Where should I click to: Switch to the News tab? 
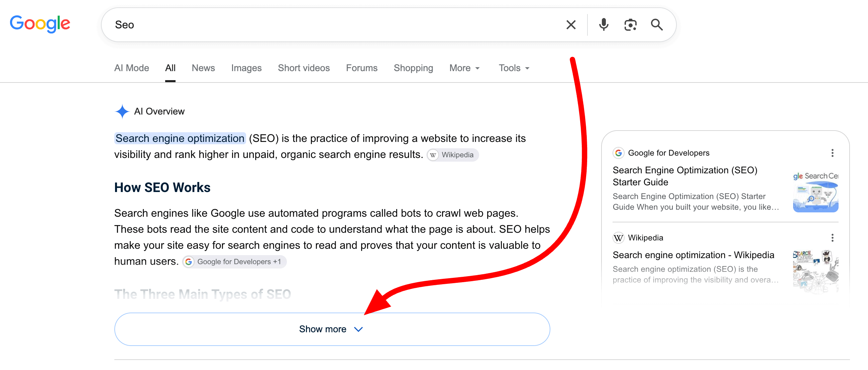[x=203, y=68]
